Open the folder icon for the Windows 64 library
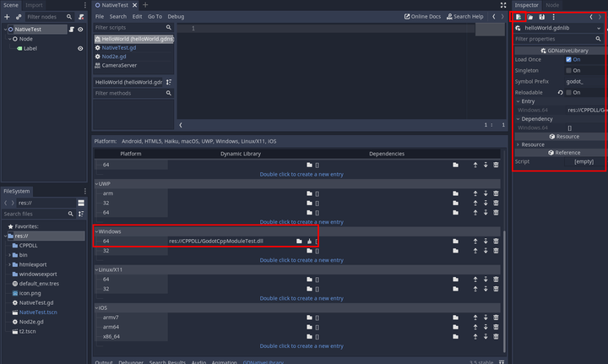608x364 pixels. pos(299,241)
